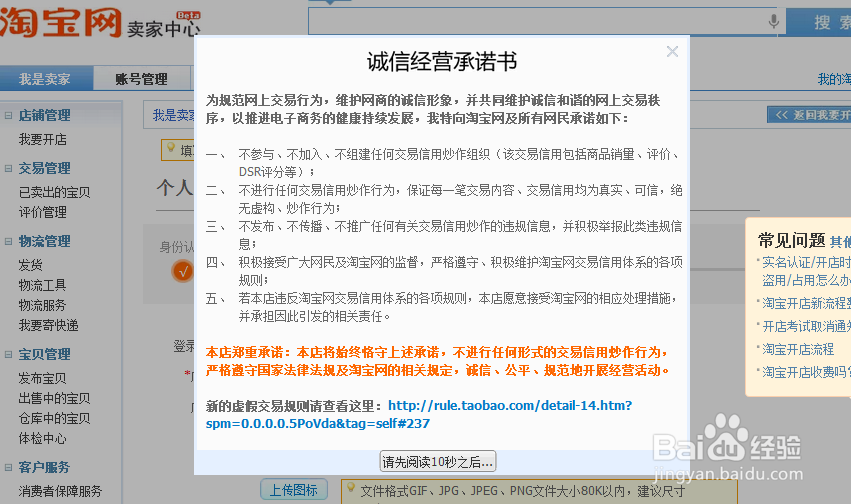Switch to the 我是卖家 tab
Image resolution: width=851 pixels, height=504 pixels.
click(45, 79)
